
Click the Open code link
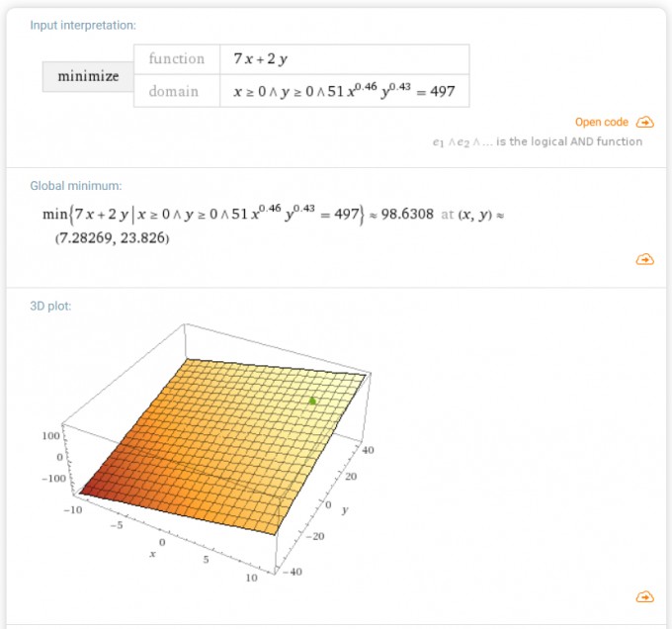(601, 123)
